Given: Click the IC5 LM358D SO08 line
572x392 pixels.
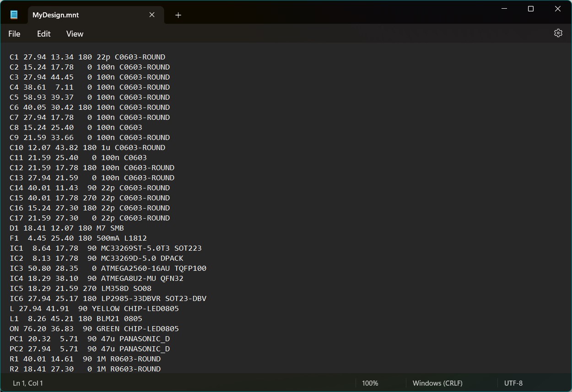Looking at the screenshot, I should tap(81, 289).
